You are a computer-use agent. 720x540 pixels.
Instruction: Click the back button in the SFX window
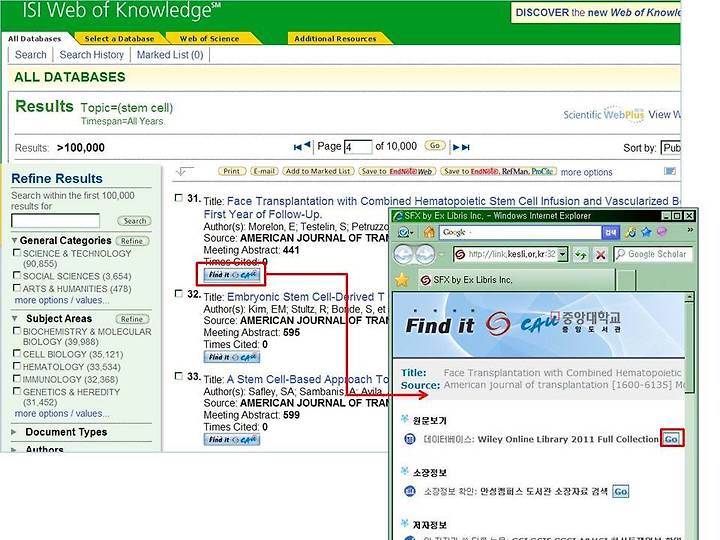pyautogui.click(x=404, y=253)
